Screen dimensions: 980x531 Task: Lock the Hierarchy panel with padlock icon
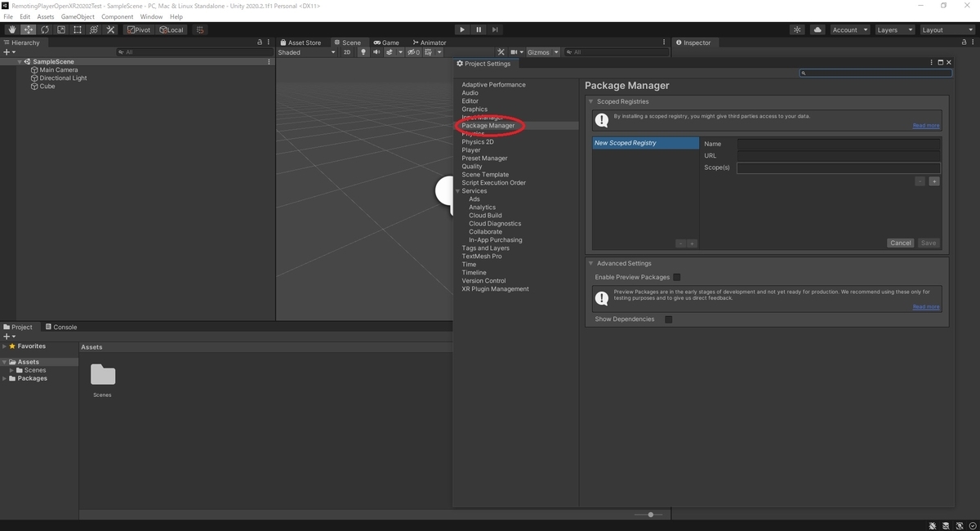coord(261,42)
